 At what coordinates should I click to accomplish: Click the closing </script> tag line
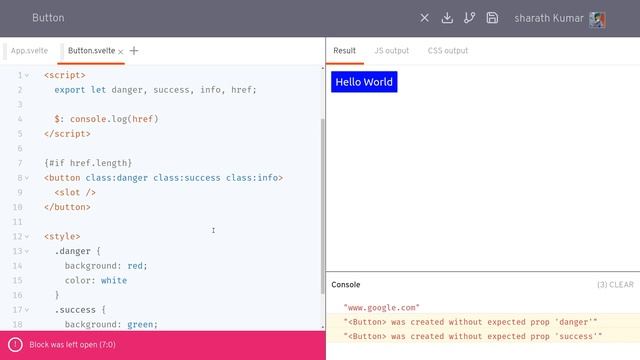pos(67,134)
